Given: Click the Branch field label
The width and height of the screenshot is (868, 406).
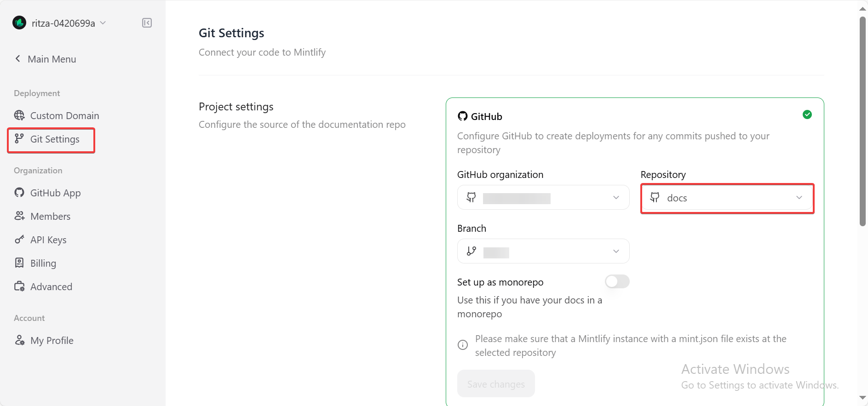Looking at the screenshot, I should [x=471, y=229].
